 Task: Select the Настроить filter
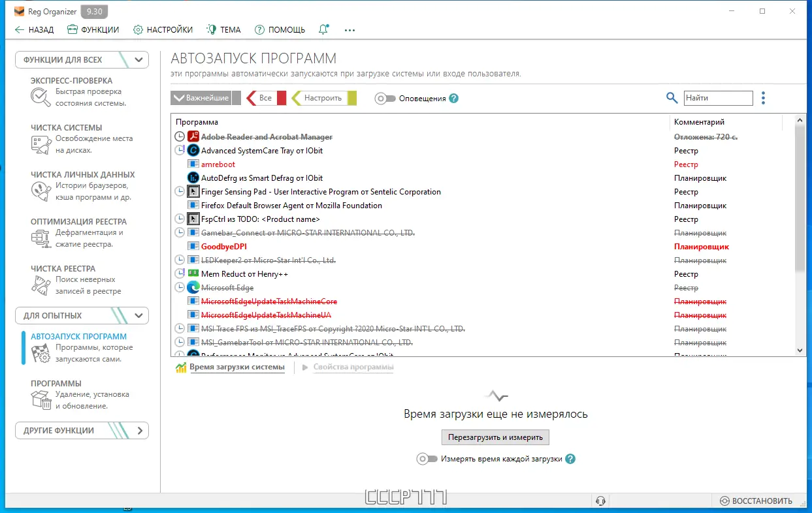[x=324, y=98]
